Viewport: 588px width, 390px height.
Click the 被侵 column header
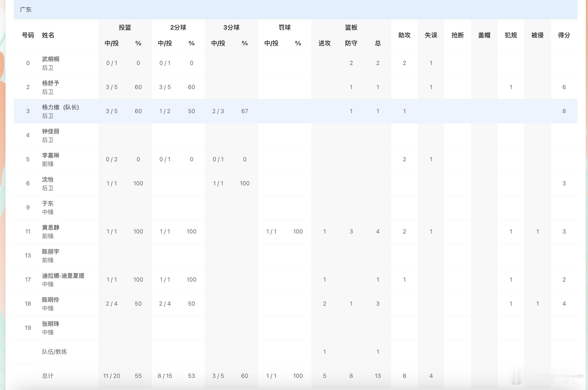click(537, 35)
